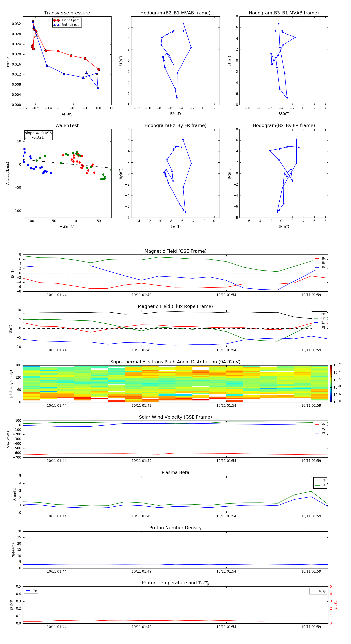Click the 'Np(#/cc)' axis label
This screenshot has height=644, width=351.
pyautogui.click(x=13, y=550)
